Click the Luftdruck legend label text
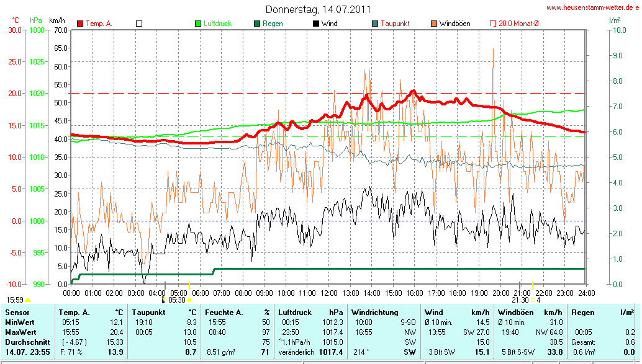The image size is (642, 364). click(x=218, y=24)
